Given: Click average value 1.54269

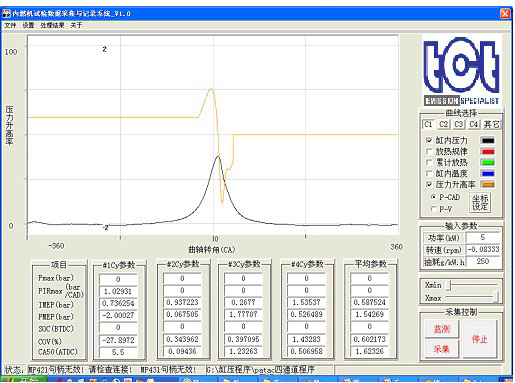Looking at the screenshot, I should (369, 314).
